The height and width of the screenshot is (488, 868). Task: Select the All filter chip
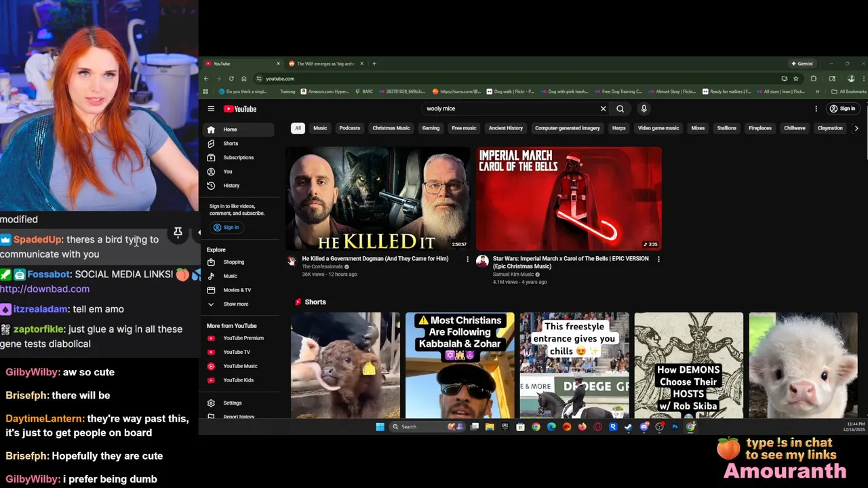pyautogui.click(x=298, y=128)
